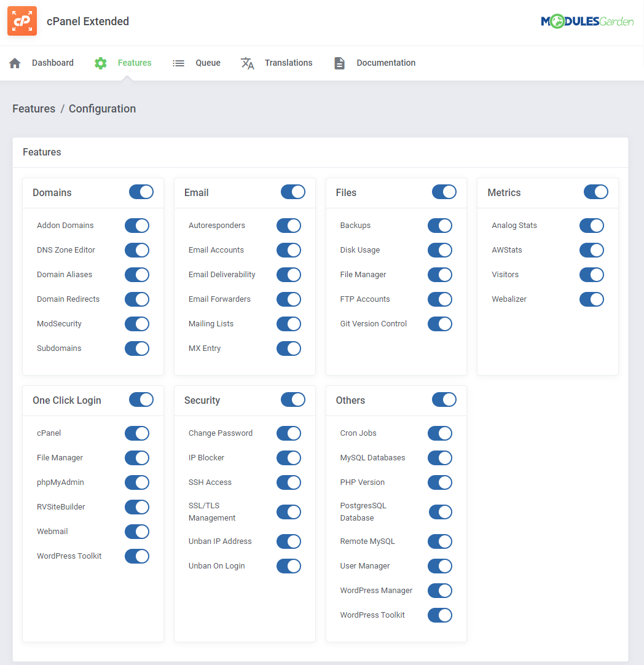Switch off Analog Stats toggle
The height and width of the screenshot is (665, 644).
(x=592, y=226)
